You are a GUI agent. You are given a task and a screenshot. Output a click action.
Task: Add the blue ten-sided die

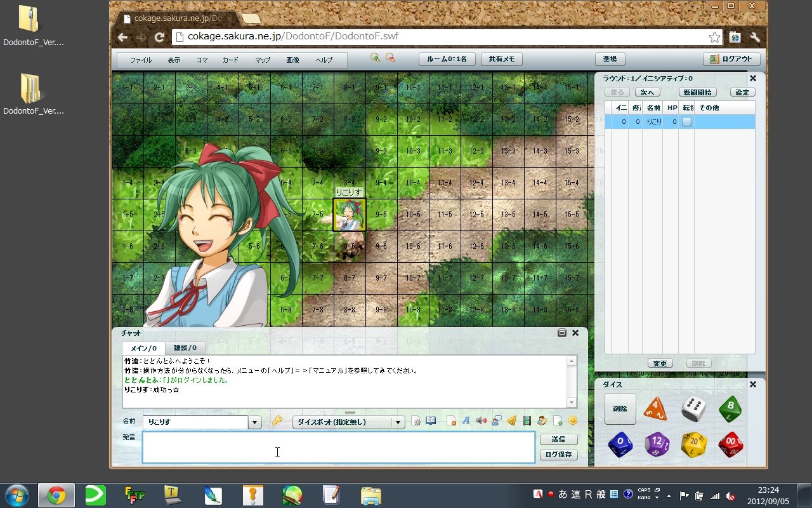pyautogui.click(x=620, y=444)
